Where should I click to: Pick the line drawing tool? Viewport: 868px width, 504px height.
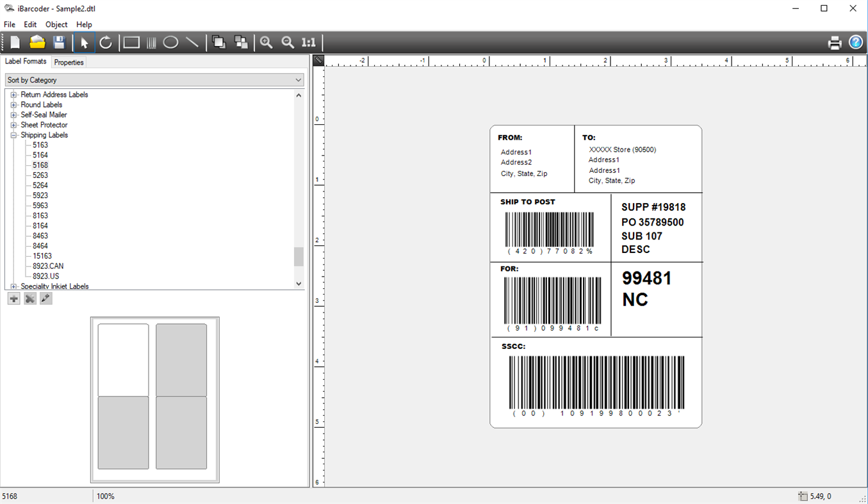point(192,43)
